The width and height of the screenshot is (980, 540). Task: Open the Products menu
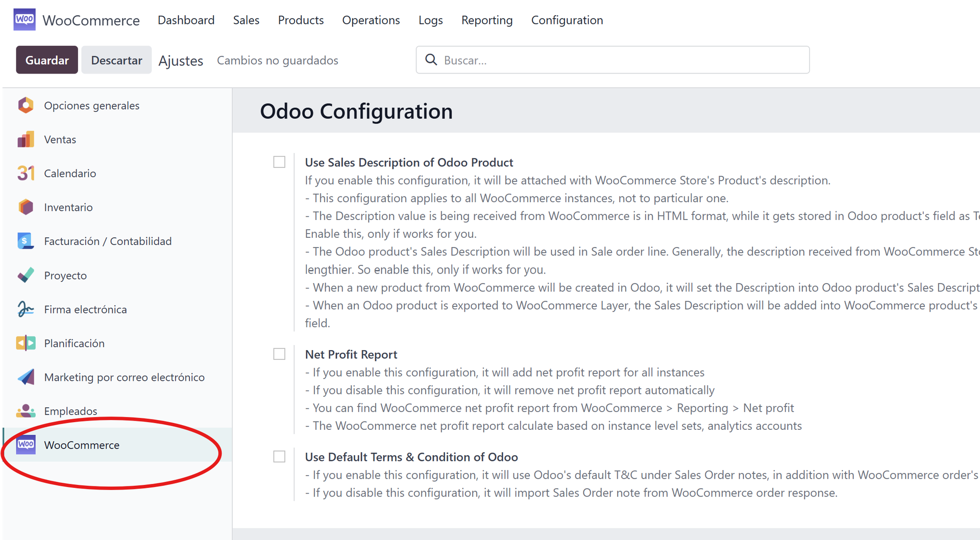tap(301, 20)
